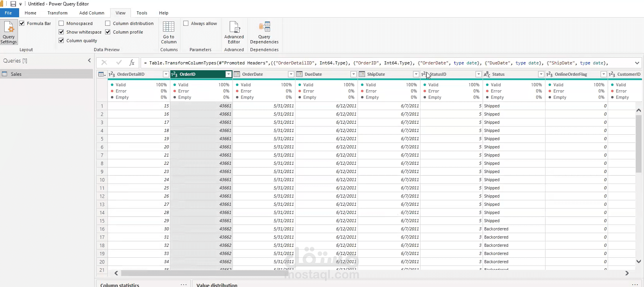Select Sales query table icon
This screenshot has height=287, width=644.
tap(5, 74)
